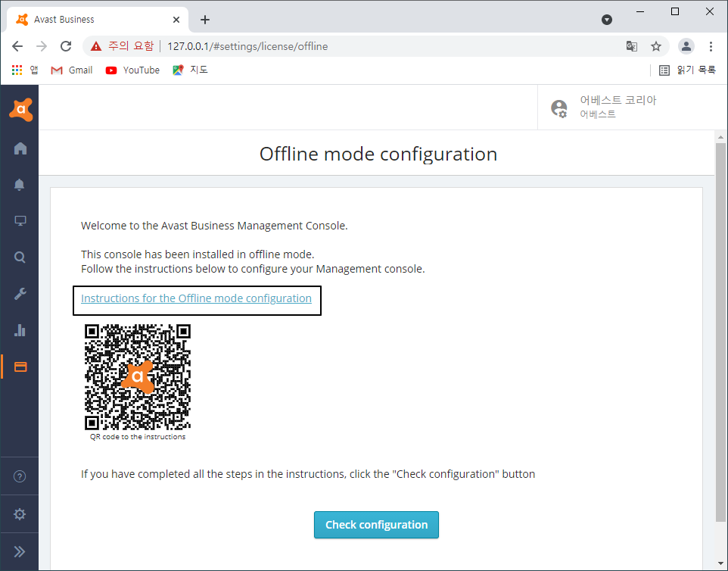Viewport: 728px width, 571px height.
Task: Open Chrome three-dot menu
Action: click(711, 46)
